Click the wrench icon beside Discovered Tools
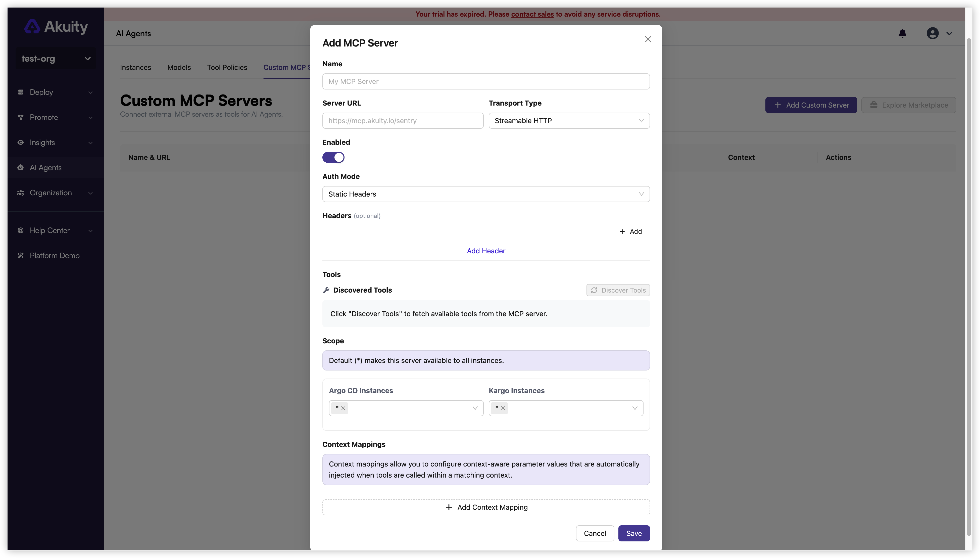The image size is (980, 558). tap(326, 290)
